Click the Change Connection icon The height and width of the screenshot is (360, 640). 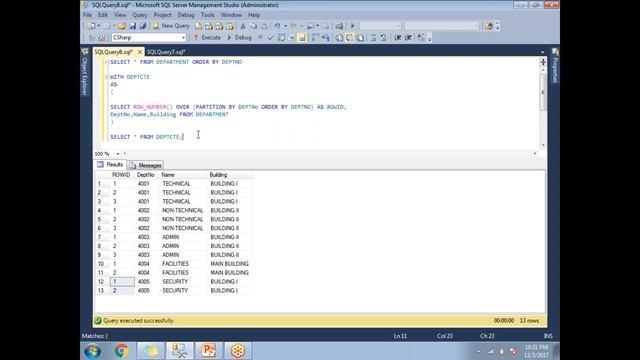coord(102,38)
